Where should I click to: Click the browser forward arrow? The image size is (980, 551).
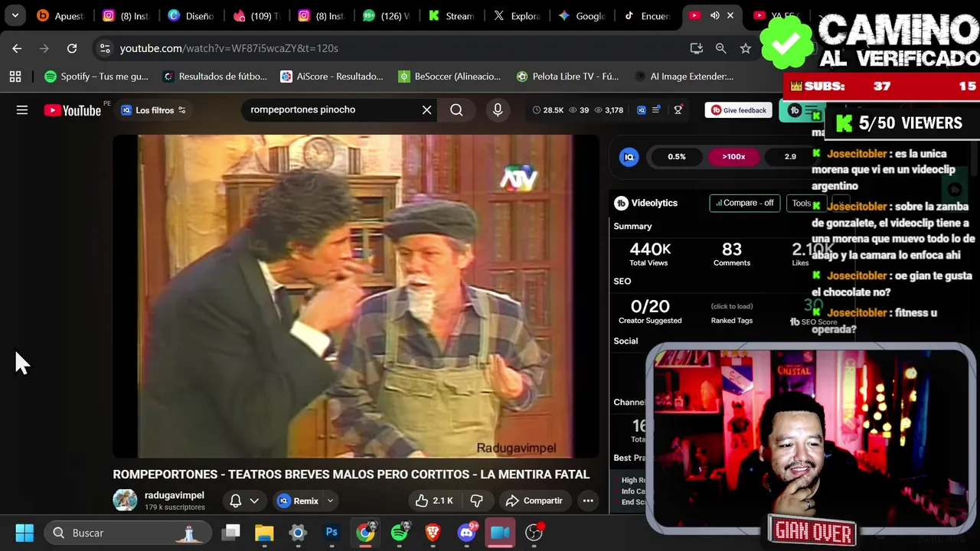click(x=44, y=48)
